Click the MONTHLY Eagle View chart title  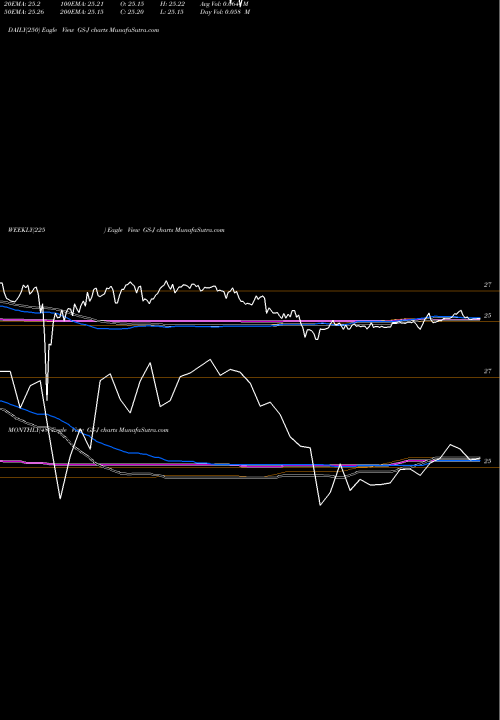pos(88,430)
